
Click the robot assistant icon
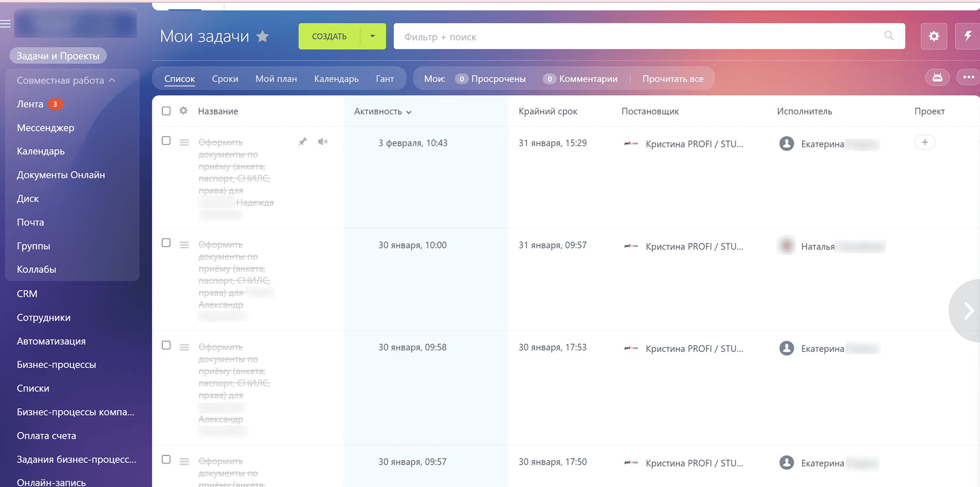click(x=937, y=78)
